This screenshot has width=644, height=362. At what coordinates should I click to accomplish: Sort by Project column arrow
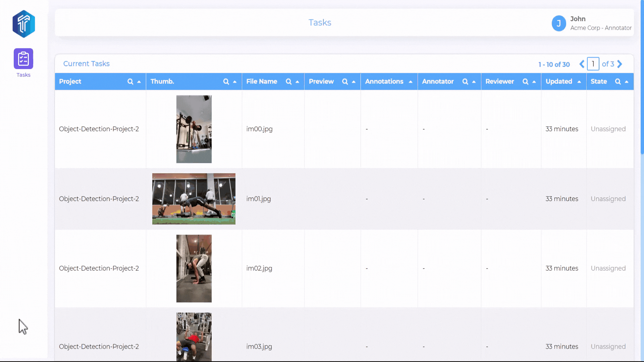[x=139, y=82]
